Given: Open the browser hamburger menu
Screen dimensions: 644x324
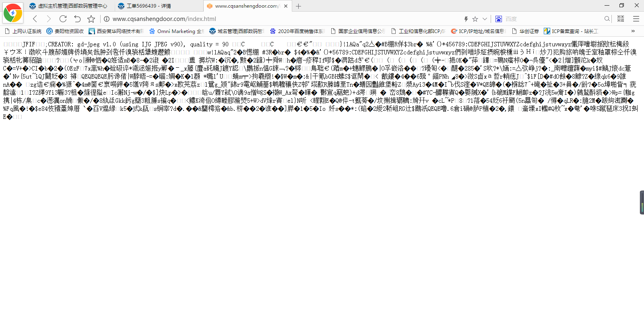Looking at the screenshot, I should click(x=636, y=19).
